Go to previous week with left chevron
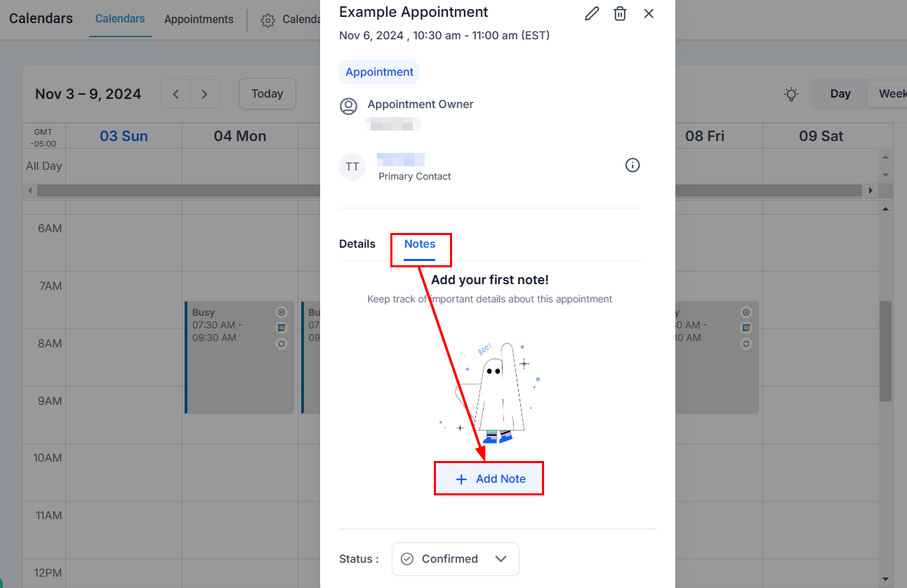This screenshot has width=907, height=588. coord(176,94)
